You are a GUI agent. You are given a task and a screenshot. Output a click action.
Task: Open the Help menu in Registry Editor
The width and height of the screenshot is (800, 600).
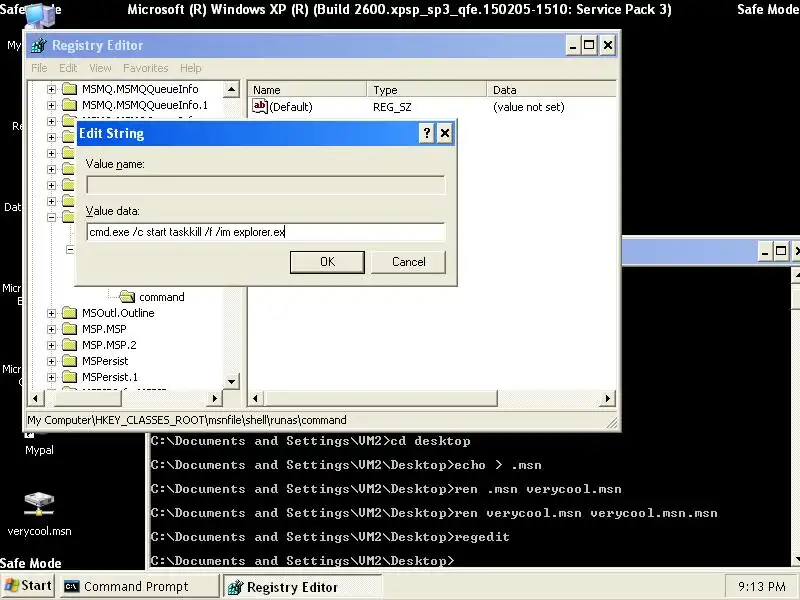point(190,68)
